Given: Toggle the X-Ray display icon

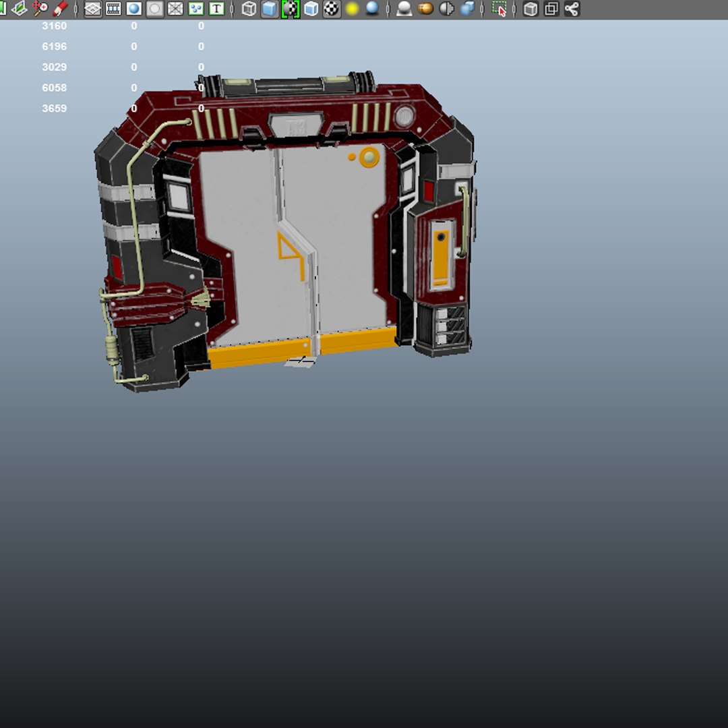Looking at the screenshot, I should tap(530, 9).
